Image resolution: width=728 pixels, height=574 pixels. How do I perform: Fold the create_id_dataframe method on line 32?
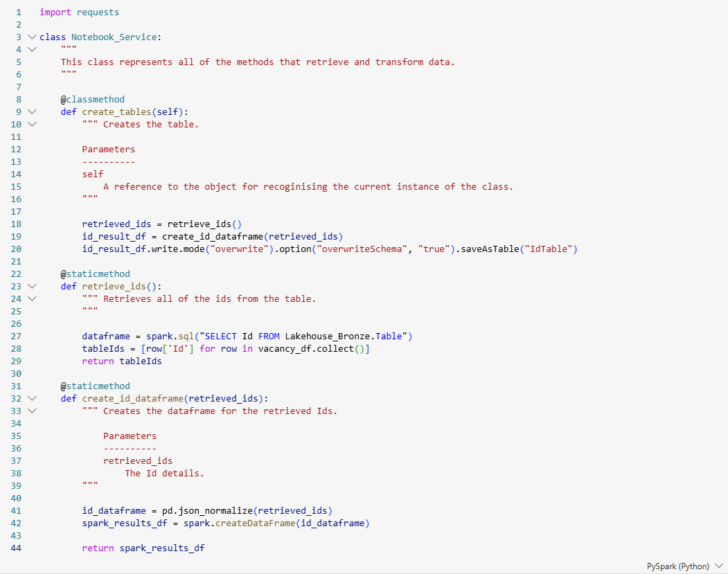31,399
